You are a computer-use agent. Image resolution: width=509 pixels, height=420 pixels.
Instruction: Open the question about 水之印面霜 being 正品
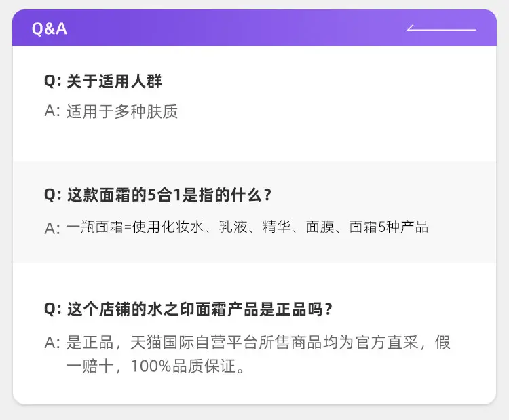point(200,309)
